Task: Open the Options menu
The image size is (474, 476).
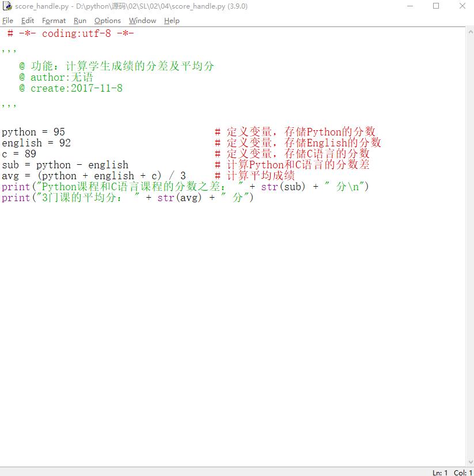Action: 108,21
